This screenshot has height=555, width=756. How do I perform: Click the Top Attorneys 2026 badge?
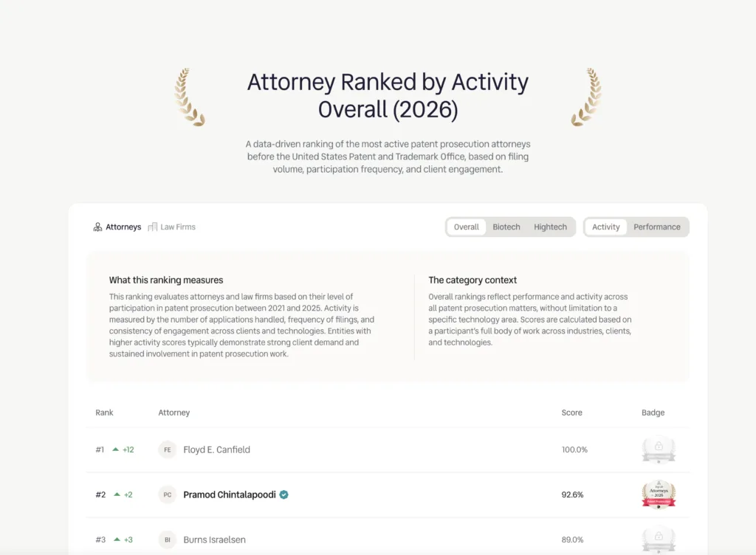point(658,494)
